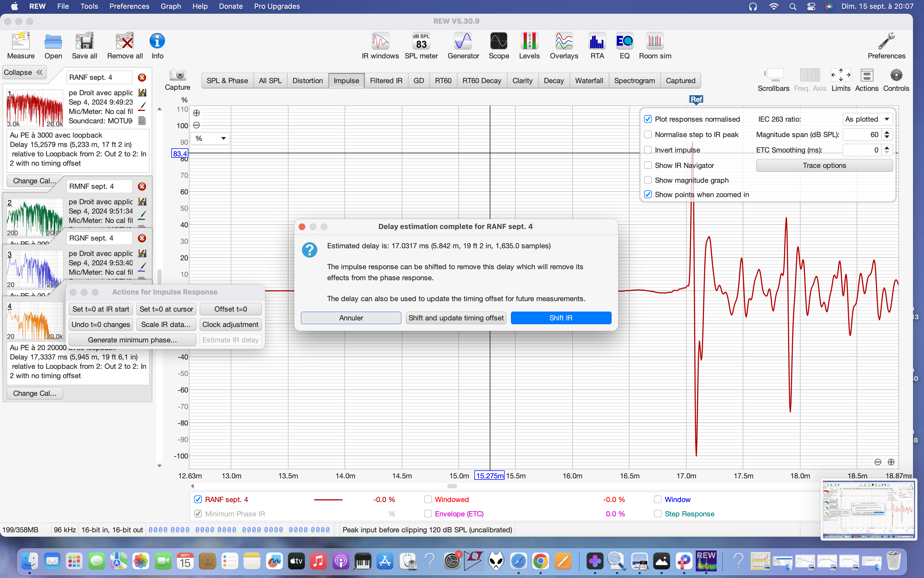Open the IR windows tool
924x578 pixels.
click(x=380, y=45)
